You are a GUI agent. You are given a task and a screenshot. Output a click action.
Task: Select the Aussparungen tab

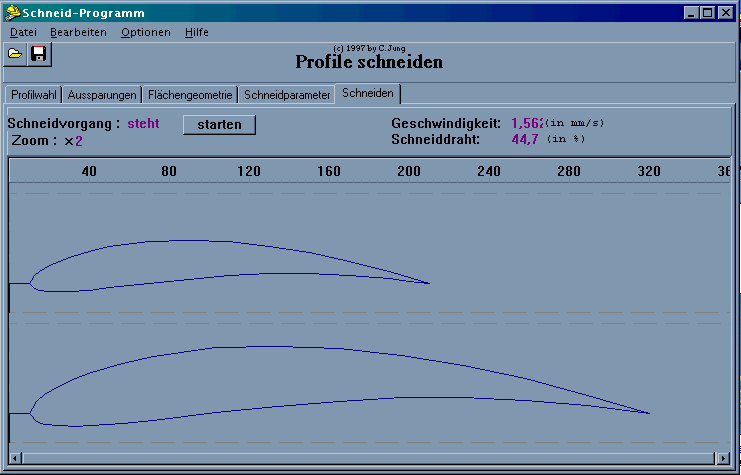click(102, 95)
